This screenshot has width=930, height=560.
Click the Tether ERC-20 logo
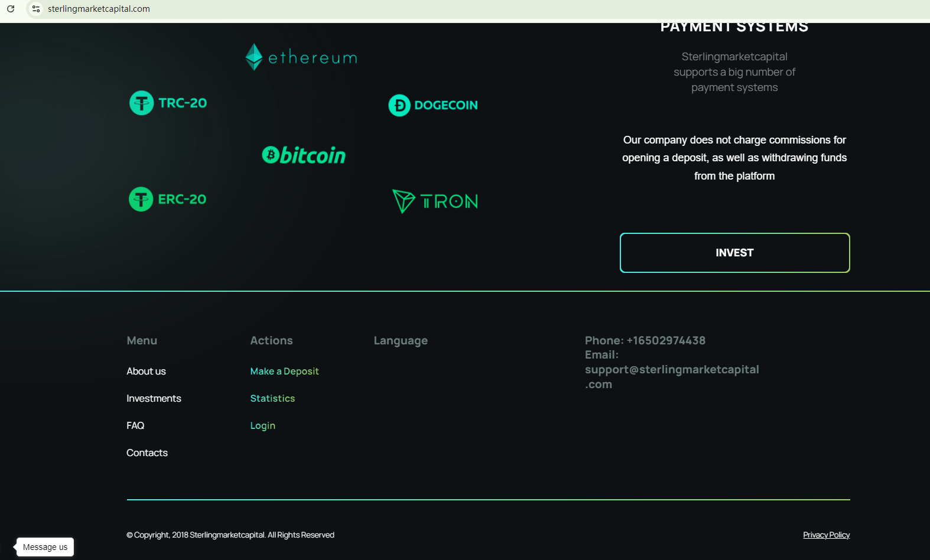[x=168, y=199]
